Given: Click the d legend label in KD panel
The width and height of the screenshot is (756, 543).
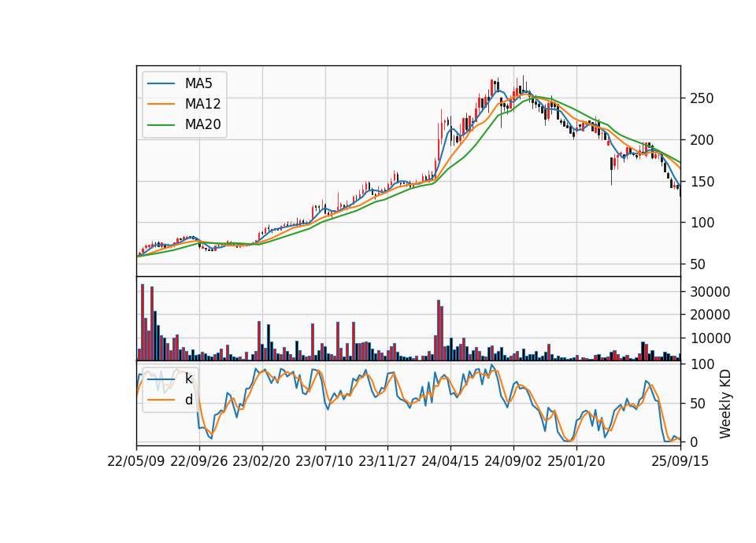Looking at the screenshot, I should (188, 400).
